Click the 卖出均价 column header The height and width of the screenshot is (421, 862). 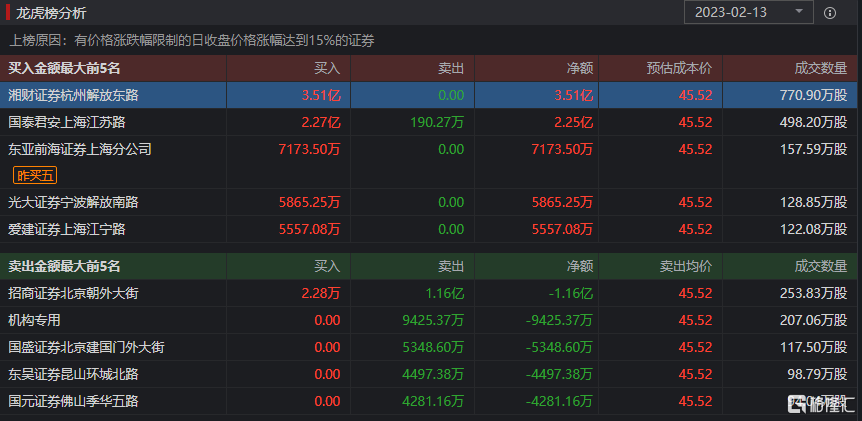686,267
